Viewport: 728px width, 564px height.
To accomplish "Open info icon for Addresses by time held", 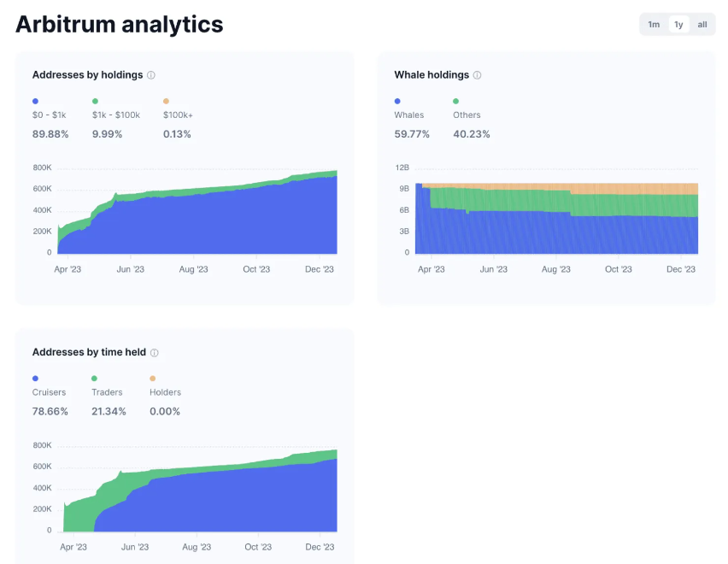I will coord(154,353).
